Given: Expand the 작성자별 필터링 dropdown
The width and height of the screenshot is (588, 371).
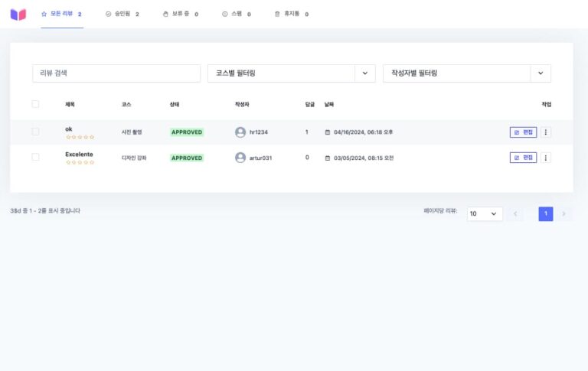Looking at the screenshot, I should coord(541,73).
